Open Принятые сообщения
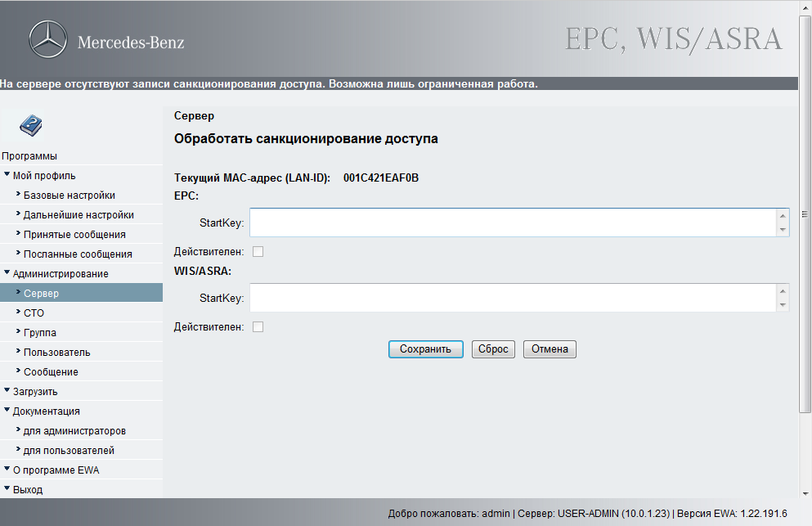 (x=74, y=235)
